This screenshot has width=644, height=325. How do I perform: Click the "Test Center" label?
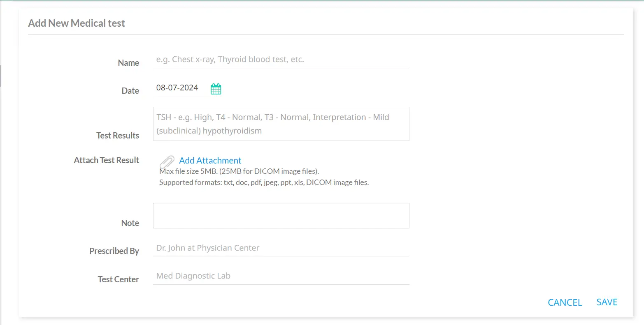[118, 279]
